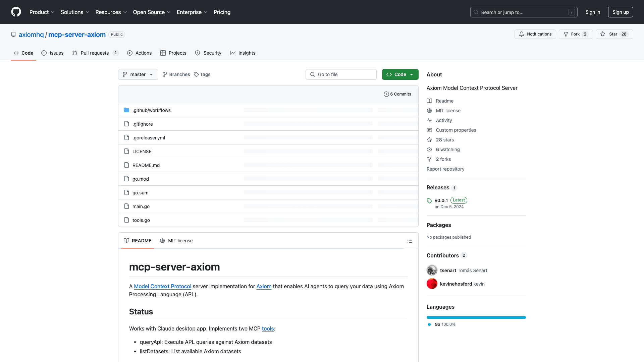This screenshot has width=644, height=362.
Task: Open the commit history clock icon
Action: pyautogui.click(x=386, y=94)
